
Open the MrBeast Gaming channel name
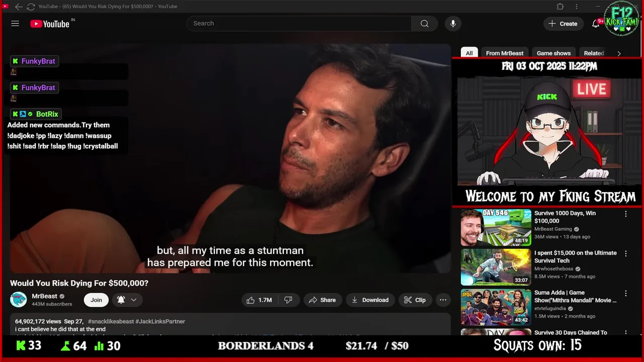tap(553, 229)
